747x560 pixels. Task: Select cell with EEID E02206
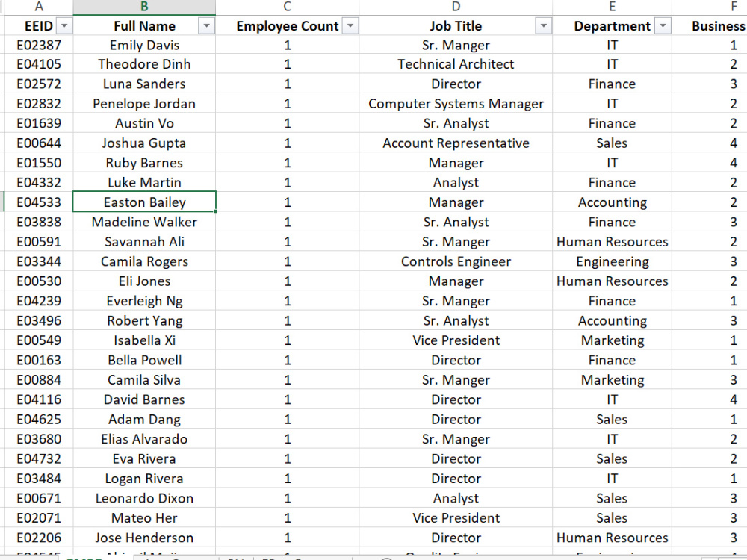pyautogui.click(x=39, y=538)
